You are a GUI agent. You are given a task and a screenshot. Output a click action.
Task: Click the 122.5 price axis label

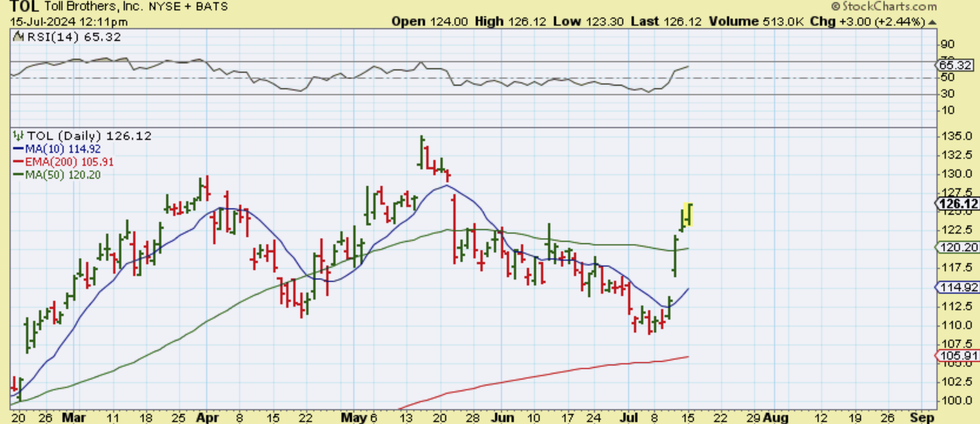956,230
